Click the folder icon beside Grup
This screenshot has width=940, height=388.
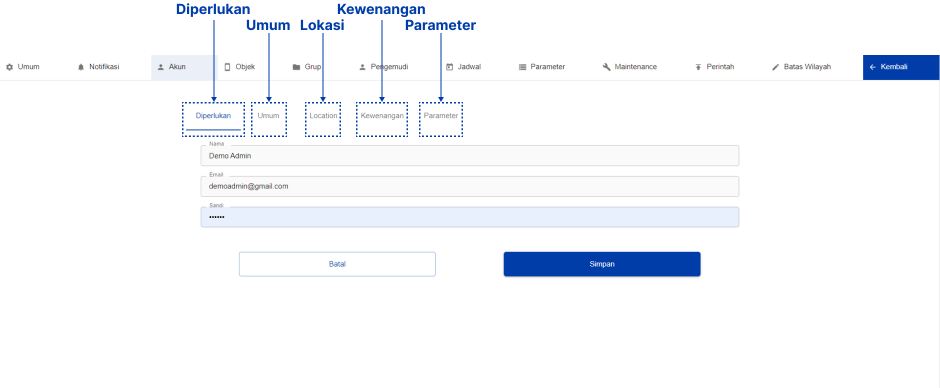pyautogui.click(x=296, y=67)
